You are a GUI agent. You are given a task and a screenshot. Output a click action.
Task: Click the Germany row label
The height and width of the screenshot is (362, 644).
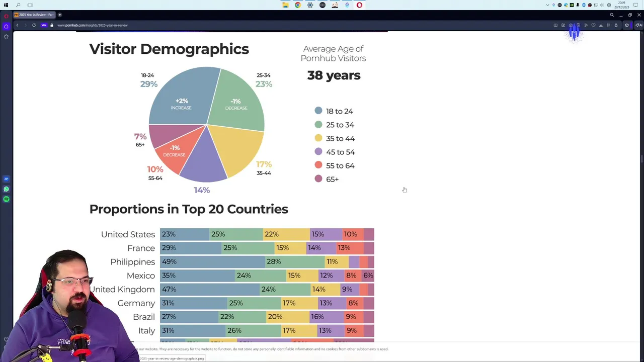[x=136, y=303]
